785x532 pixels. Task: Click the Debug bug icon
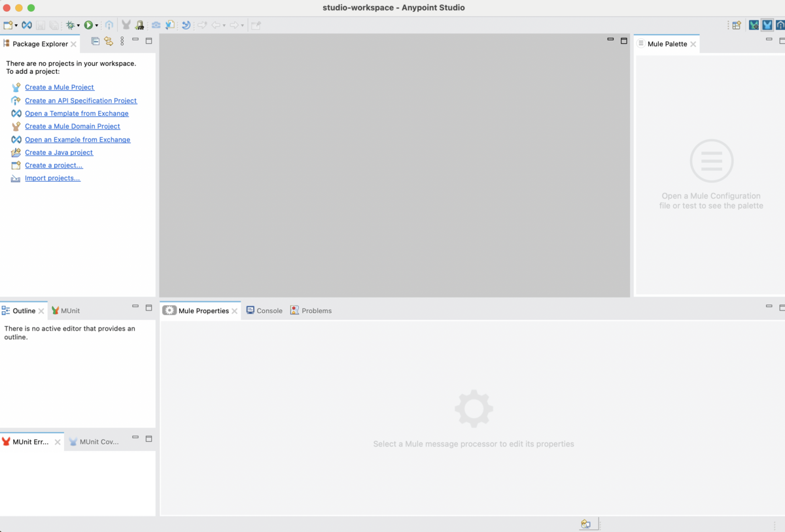[x=70, y=25]
